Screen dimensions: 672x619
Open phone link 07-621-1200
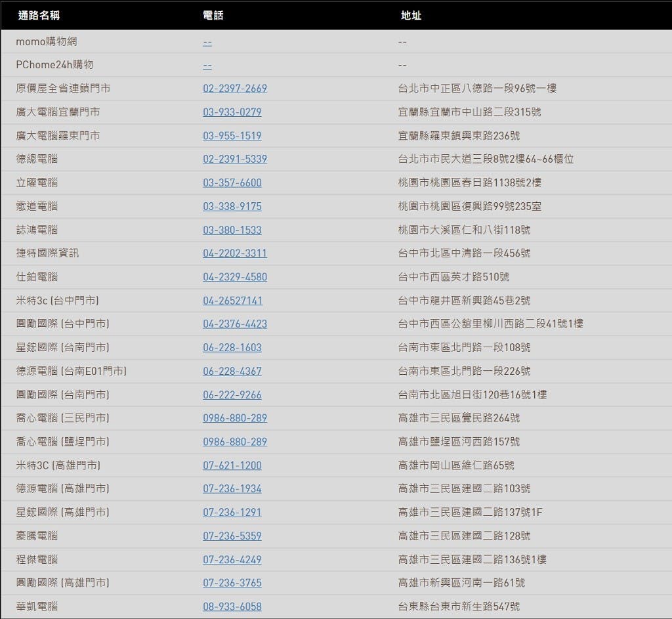(232, 465)
